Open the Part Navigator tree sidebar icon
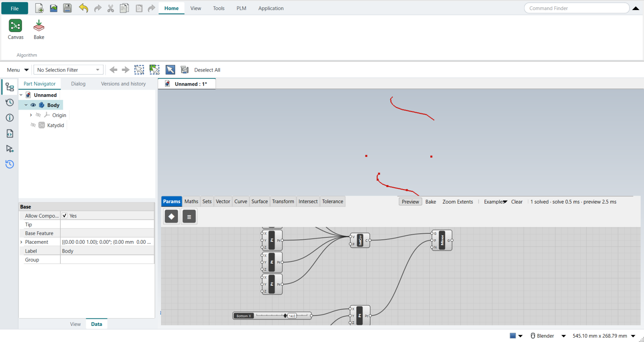This screenshot has height=342, width=644. click(10, 87)
